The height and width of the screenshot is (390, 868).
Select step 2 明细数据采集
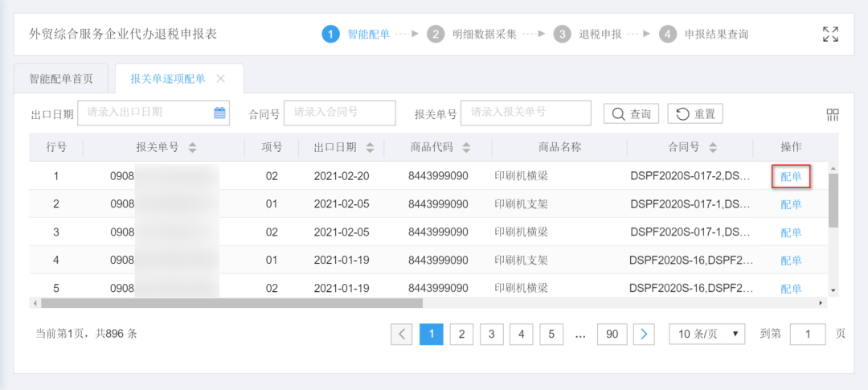pyautogui.click(x=474, y=34)
